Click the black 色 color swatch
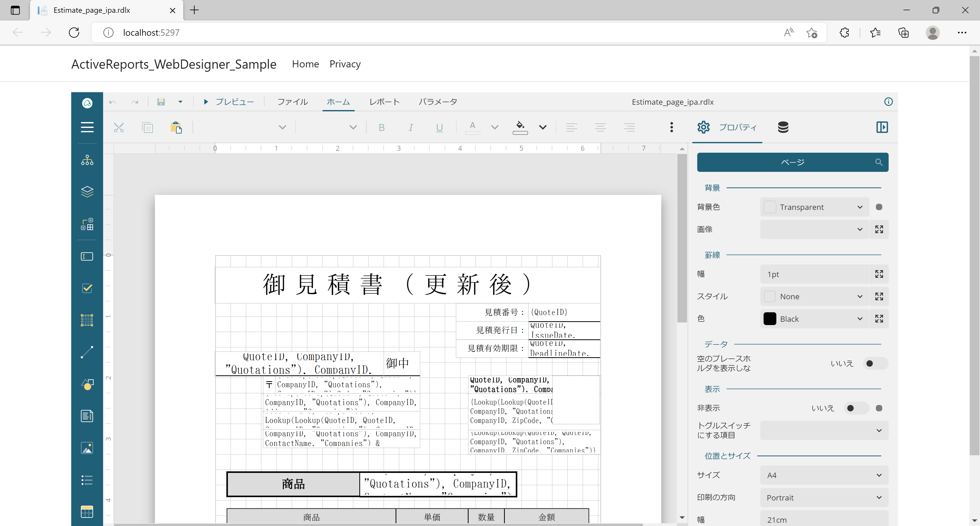This screenshot has height=526, width=980. pyautogui.click(x=770, y=319)
